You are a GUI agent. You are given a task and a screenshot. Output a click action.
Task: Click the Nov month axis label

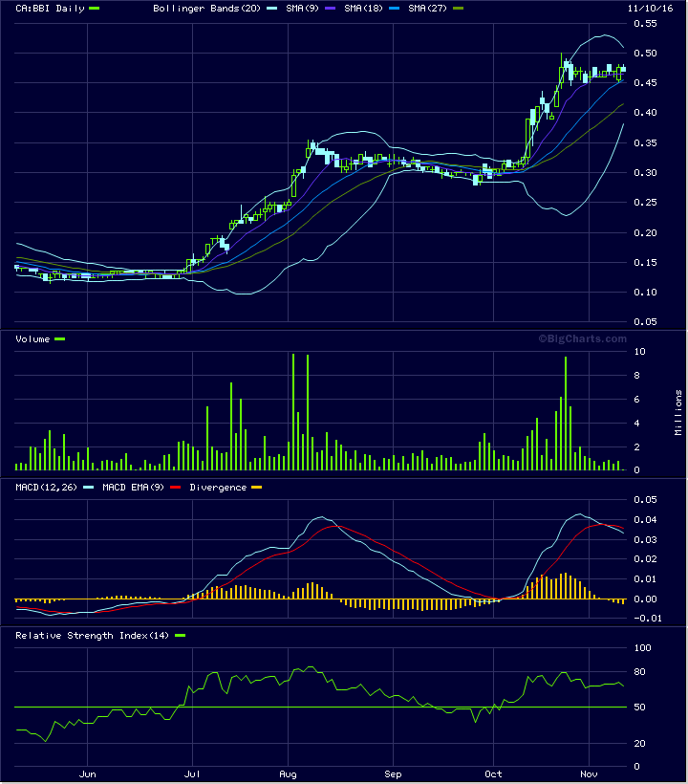(589, 774)
